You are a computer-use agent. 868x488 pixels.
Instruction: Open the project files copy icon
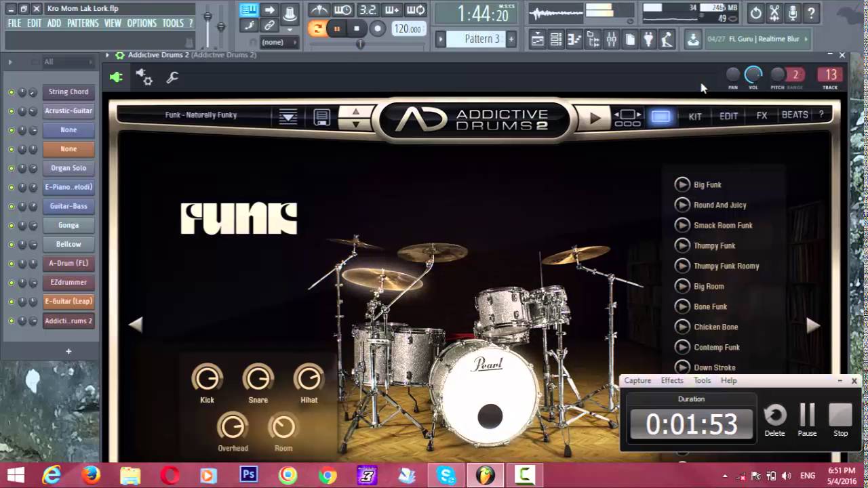[630, 39]
